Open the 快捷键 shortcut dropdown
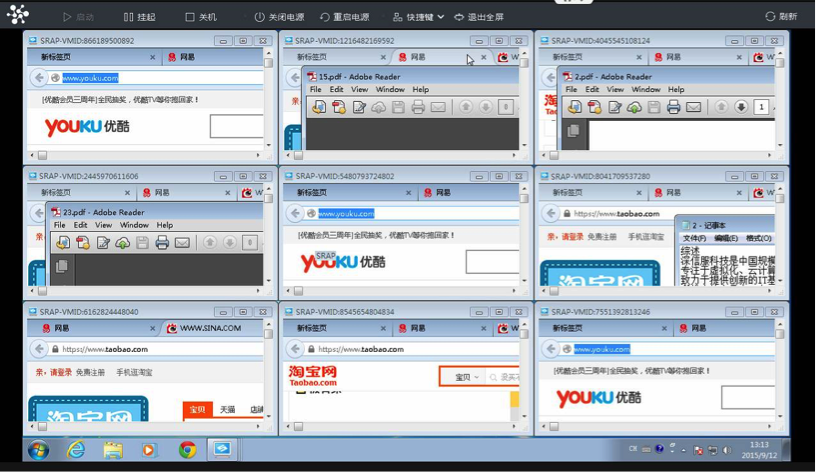The width and height of the screenshot is (816, 472). (418, 17)
